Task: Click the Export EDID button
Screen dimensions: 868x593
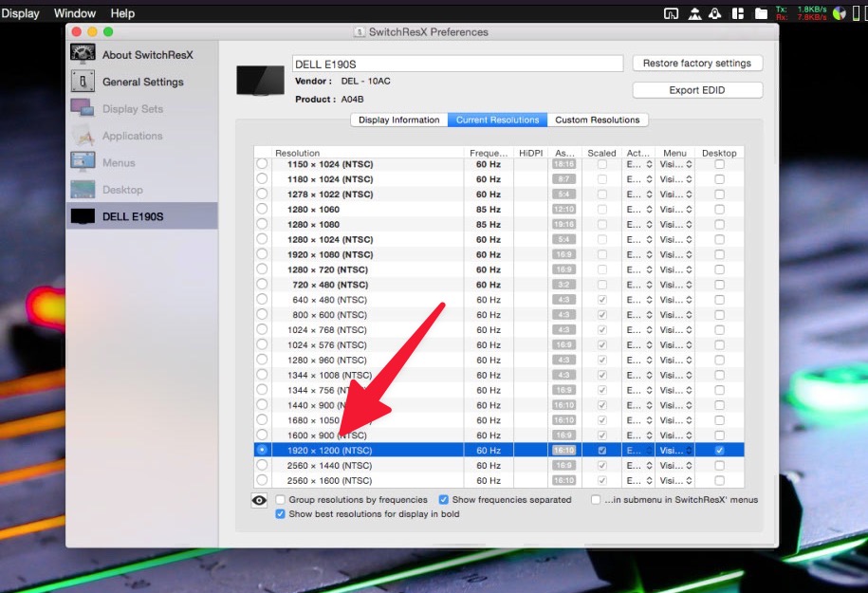Action: pyautogui.click(x=697, y=90)
